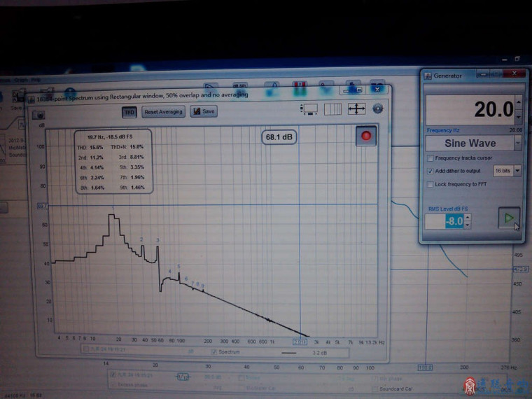Capture spectrum graph with camera icon
Image resolution: width=532 pixels, height=399 pixels.
tap(38, 115)
